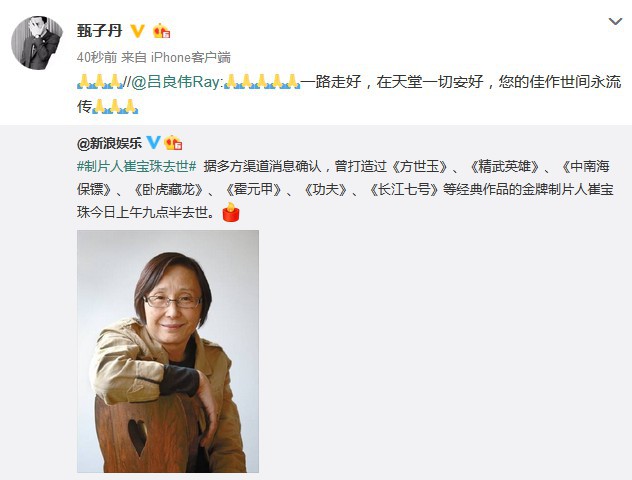Click the crown badge beside 新浪娱乐

tap(173, 143)
